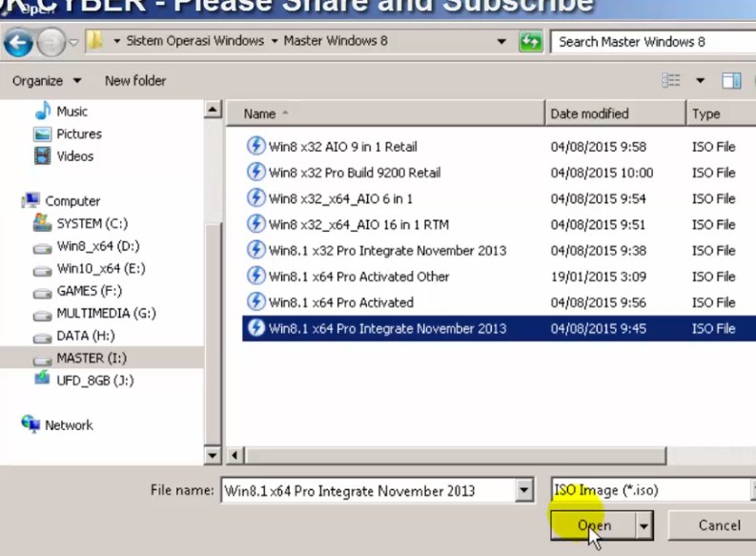This screenshot has width=756, height=556.
Task: Click ISO icon of Win8 x32_x64_AIO 6 in 1
Action: point(256,197)
